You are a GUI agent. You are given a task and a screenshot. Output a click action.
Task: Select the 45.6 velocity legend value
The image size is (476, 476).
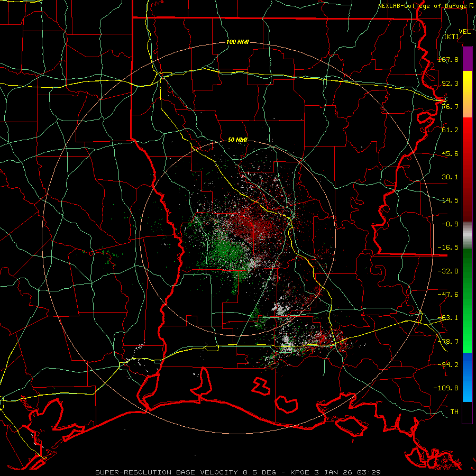[x=450, y=153]
